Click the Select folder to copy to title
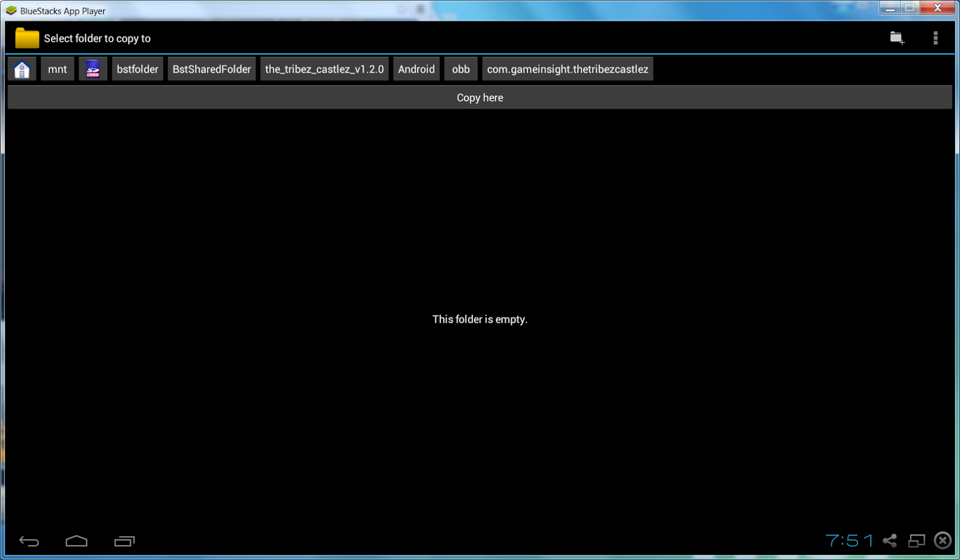This screenshot has height=560, width=960. (x=97, y=38)
